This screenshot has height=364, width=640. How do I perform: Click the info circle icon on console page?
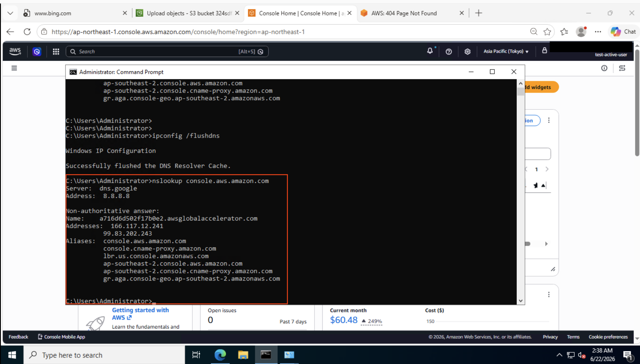click(604, 68)
